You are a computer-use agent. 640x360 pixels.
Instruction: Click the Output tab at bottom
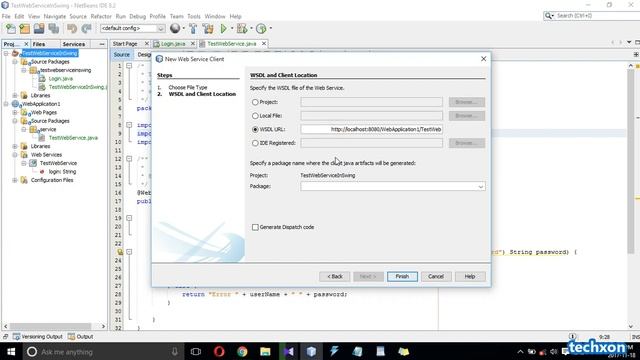click(x=81, y=337)
